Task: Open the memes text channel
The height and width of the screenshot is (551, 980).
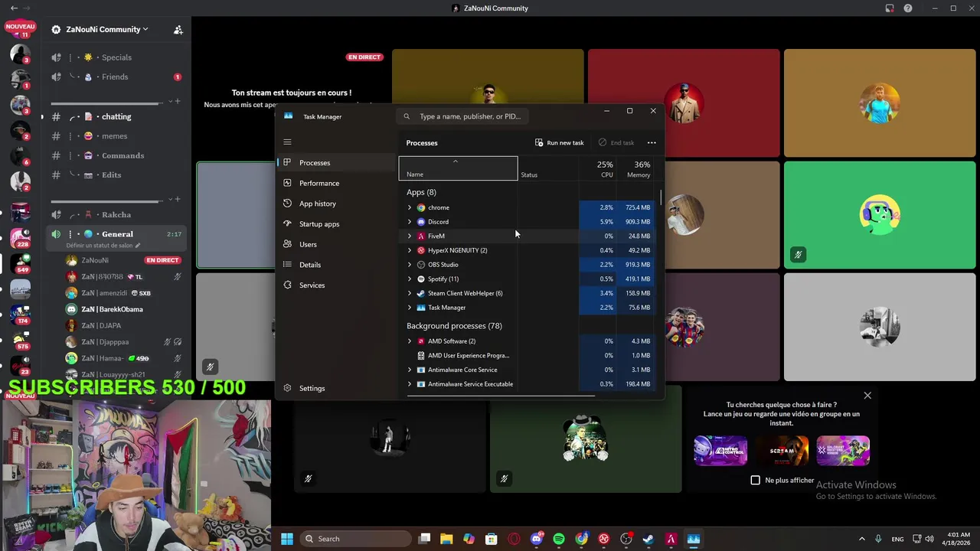Action: [x=116, y=136]
